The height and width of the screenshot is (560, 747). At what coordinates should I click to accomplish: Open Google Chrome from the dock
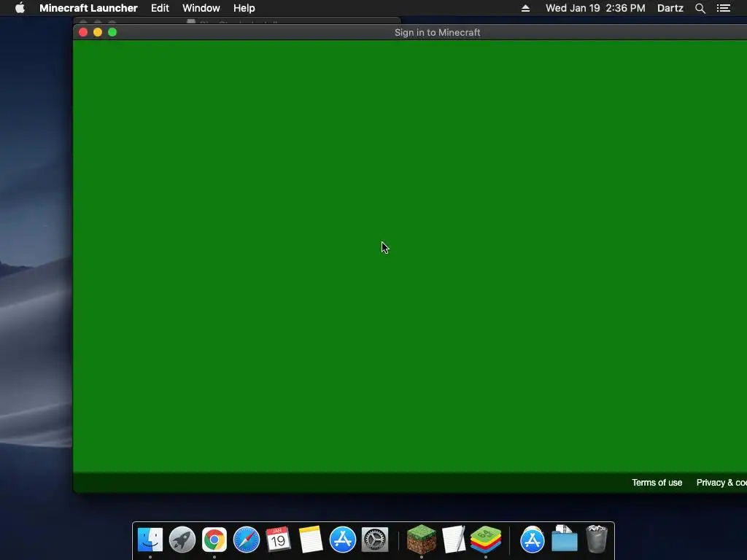[x=214, y=540]
